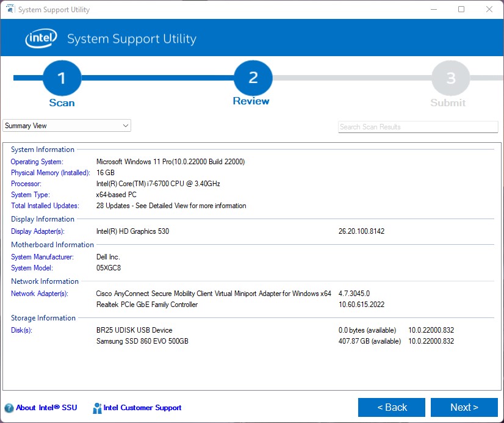This screenshot has height=423, width=504.
Task: Click the Display Adapter(s) label
Action: [x=37, y=231]
